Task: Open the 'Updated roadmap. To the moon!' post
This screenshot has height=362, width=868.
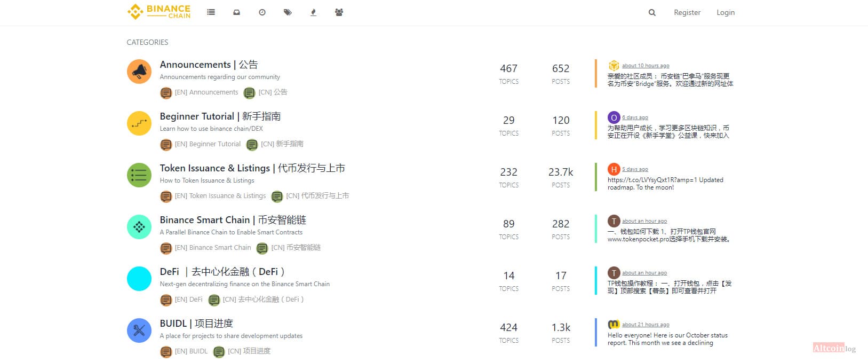Action: point(665,184)
